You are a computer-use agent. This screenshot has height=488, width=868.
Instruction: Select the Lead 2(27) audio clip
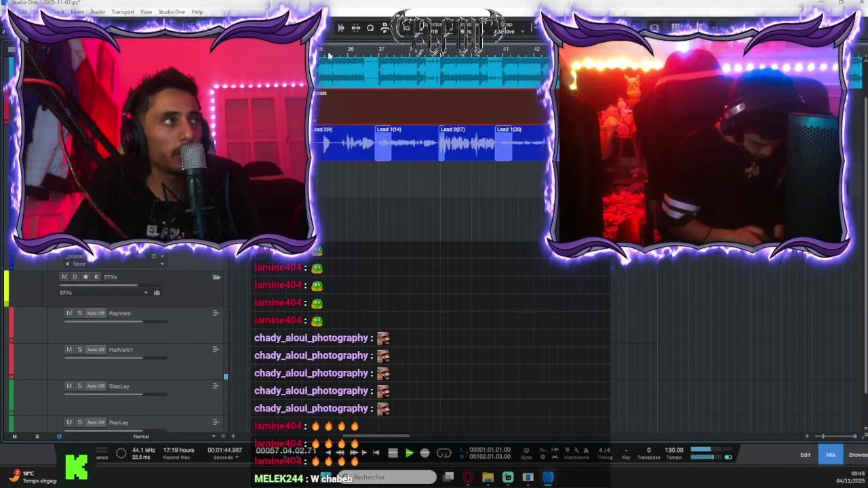[x=467, y=142]
